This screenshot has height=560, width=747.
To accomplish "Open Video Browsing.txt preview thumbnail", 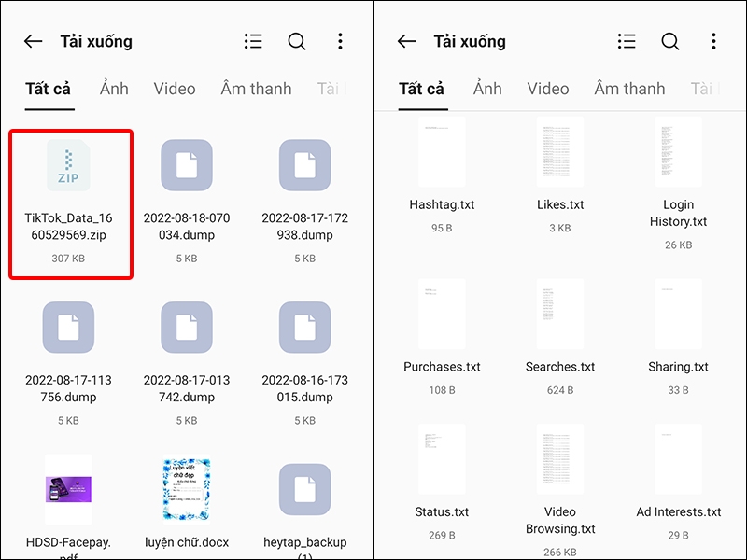I will (559, 459).
